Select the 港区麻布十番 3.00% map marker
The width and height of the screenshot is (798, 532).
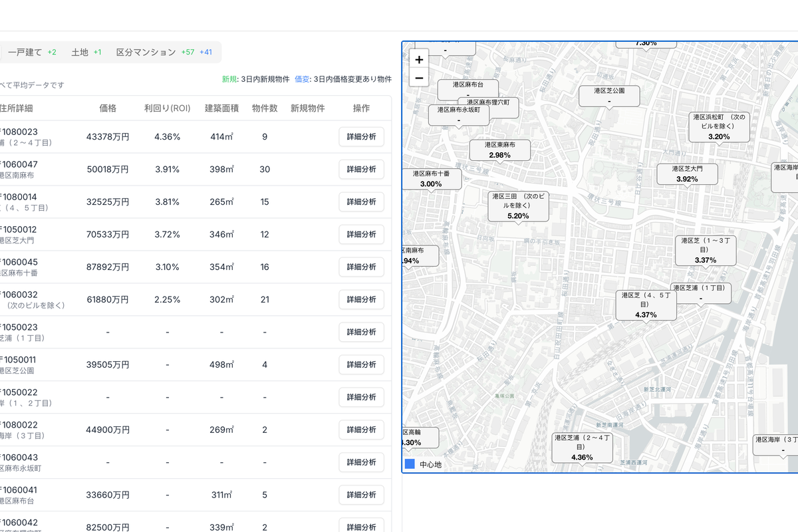pos(430,179)
